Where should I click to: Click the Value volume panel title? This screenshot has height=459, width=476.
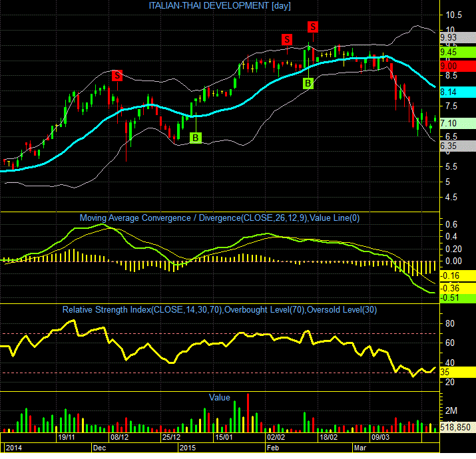click(x=220, y=397)
